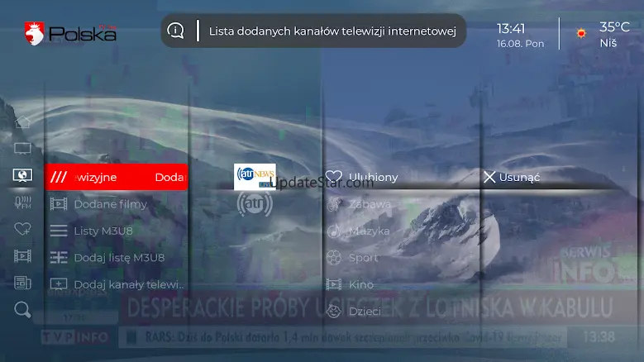
Task: Select the internet TV globe icon in the sidebar
Action: click(x=22, y=175)
